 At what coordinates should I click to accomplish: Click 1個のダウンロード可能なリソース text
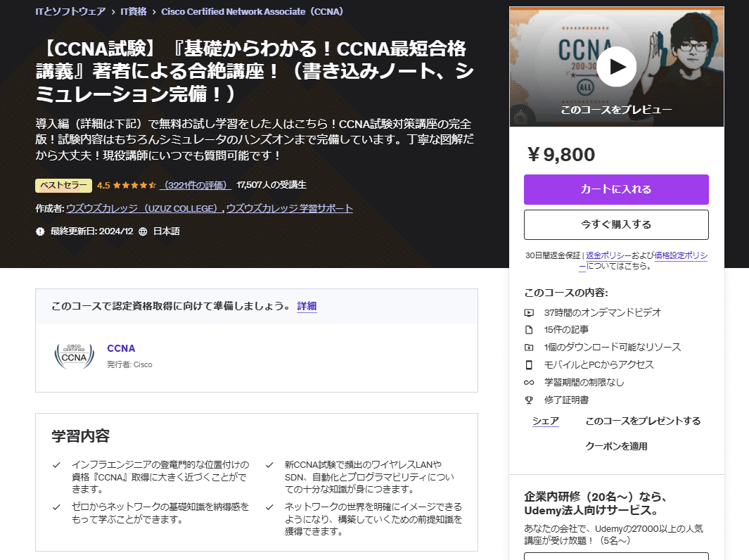click(613, 348)
